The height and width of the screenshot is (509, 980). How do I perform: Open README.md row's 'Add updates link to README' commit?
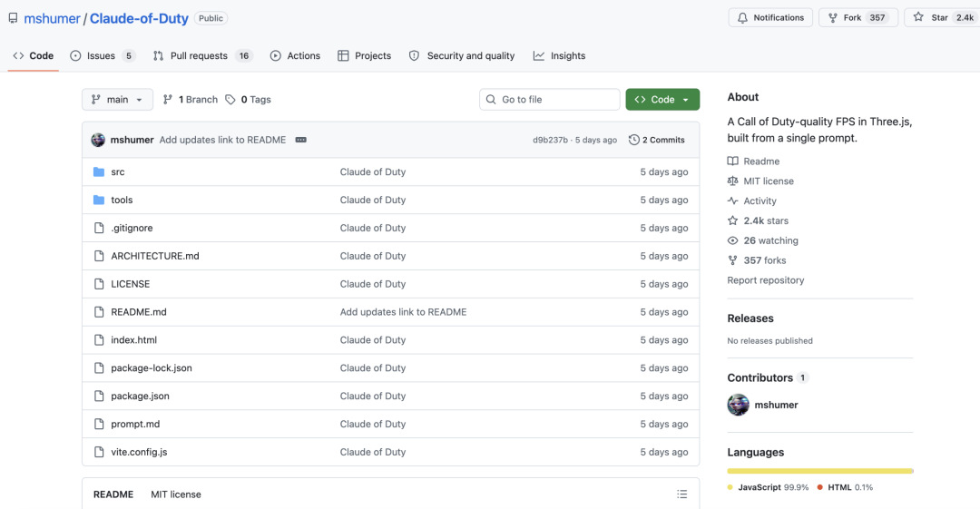point(403,312)
